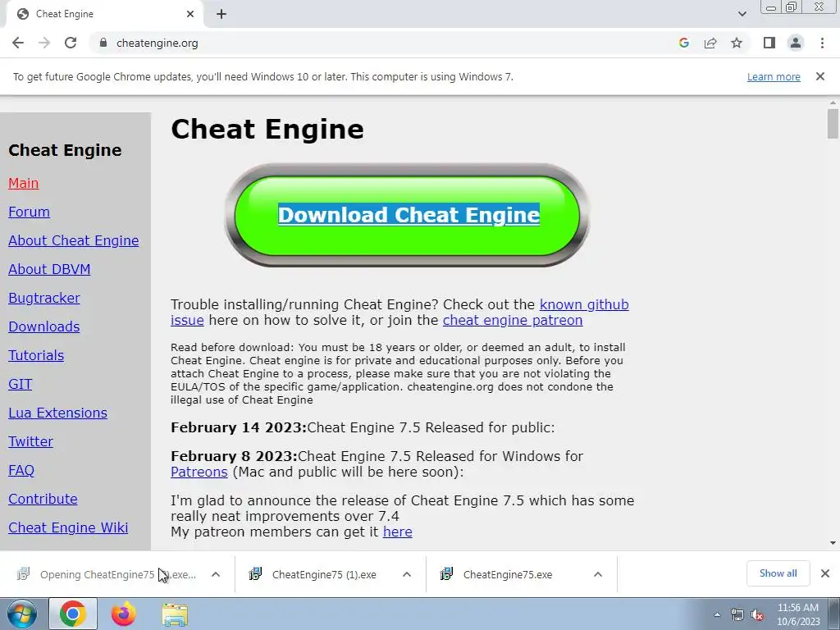Dismiss the Windows 7 update notice
This screenshot has width=840, height=630.
point(819,76)
